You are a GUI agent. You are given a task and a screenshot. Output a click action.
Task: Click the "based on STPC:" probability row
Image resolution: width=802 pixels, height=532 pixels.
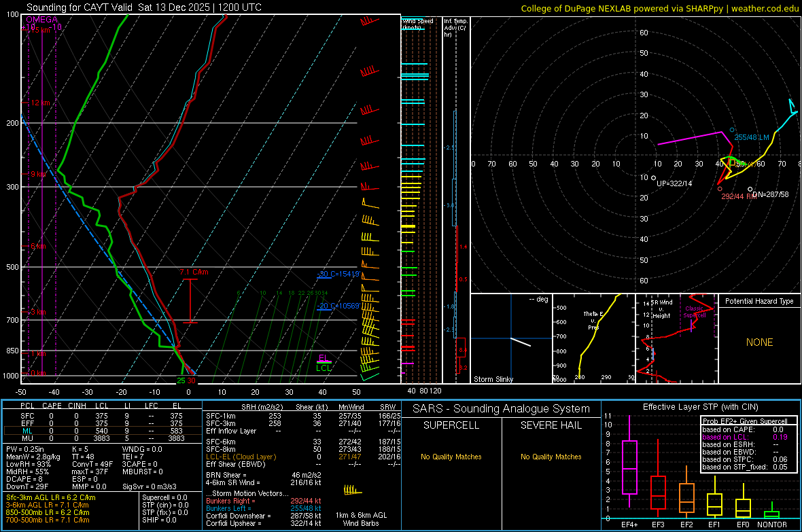click(x=745, y=459)
